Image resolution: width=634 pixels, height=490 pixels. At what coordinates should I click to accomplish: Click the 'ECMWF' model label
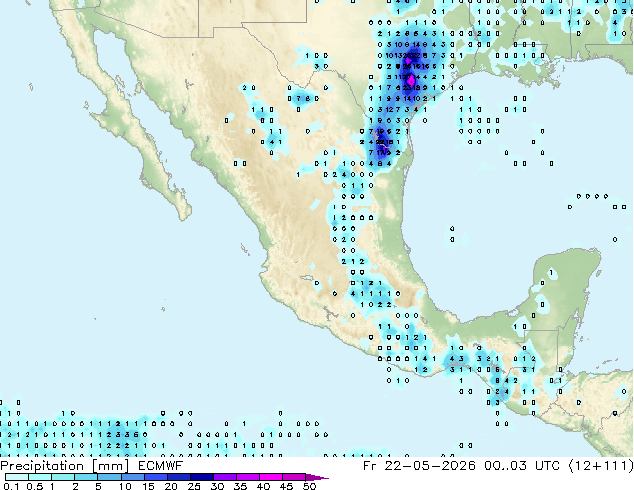point(161,466)
